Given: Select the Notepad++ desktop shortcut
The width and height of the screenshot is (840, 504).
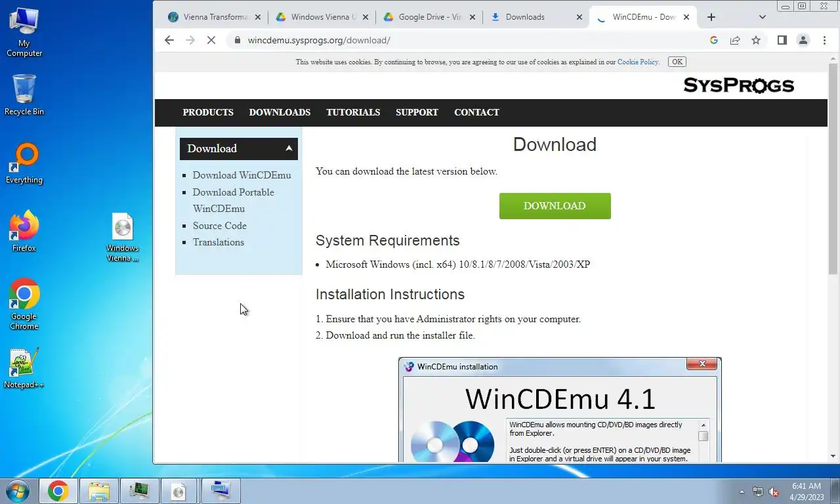Looking at the screenshot, I should click(x=24, y=368).
